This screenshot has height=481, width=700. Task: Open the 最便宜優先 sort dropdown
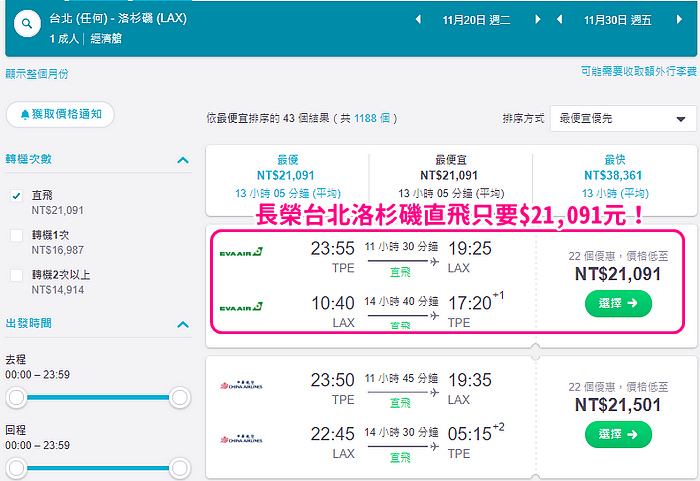pos(623,118)
